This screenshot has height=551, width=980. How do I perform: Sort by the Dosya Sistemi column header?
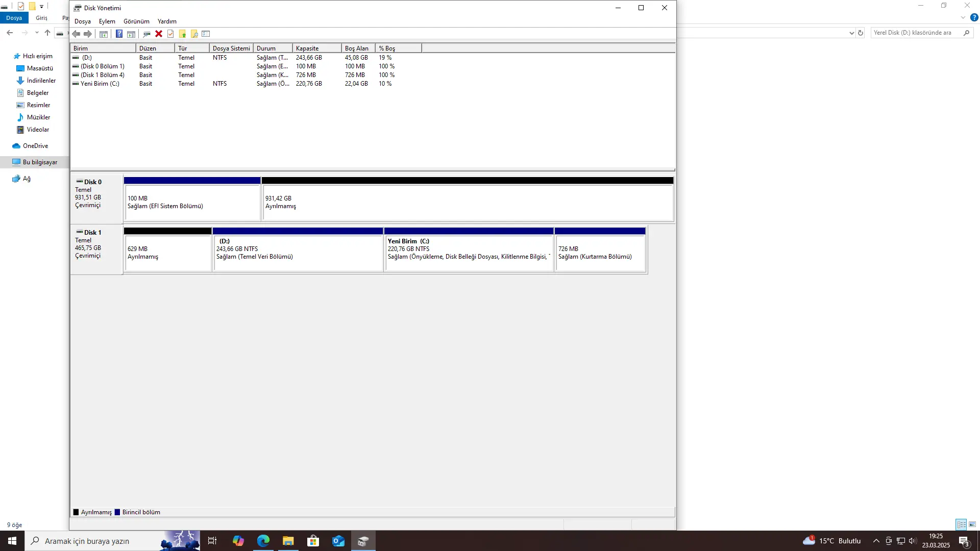pyautogui.click(x=231, y=48)
